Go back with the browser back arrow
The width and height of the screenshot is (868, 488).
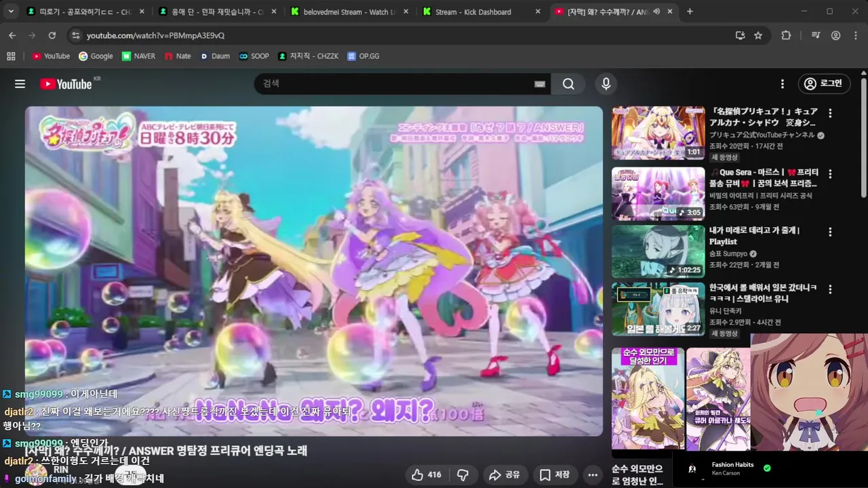coord(12,35)
